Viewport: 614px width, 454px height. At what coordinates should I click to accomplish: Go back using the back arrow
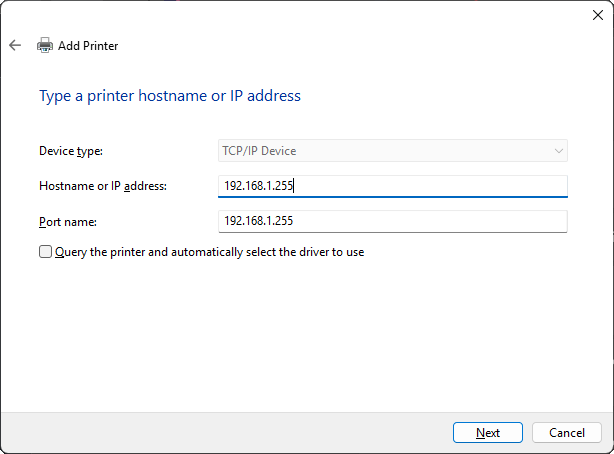tap(15, 45)
